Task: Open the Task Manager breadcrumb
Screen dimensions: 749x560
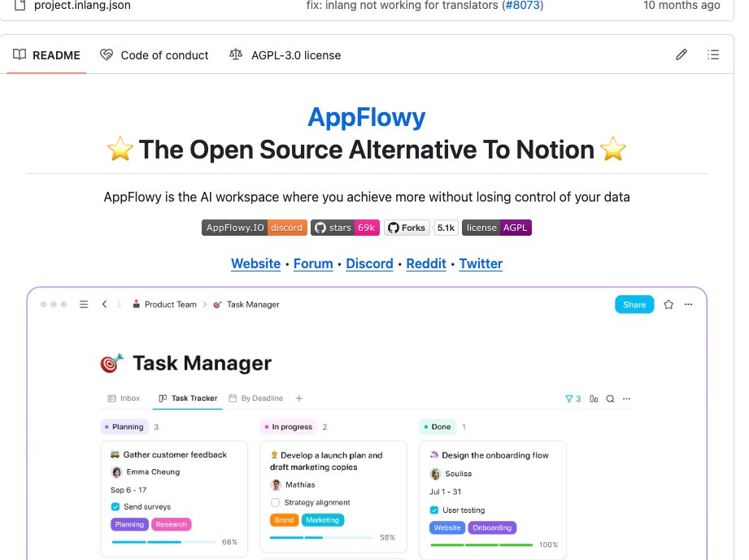Action: 246,304
